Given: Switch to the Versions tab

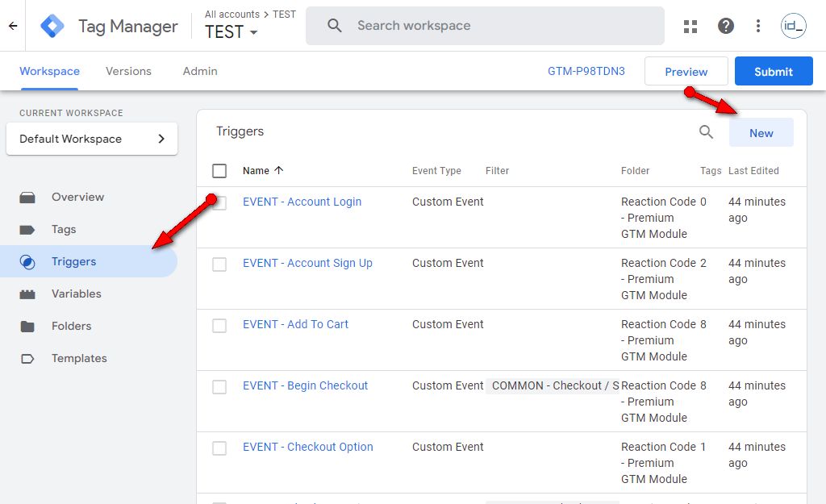Looking at the screenshot, I should click(x=128, y=71).
